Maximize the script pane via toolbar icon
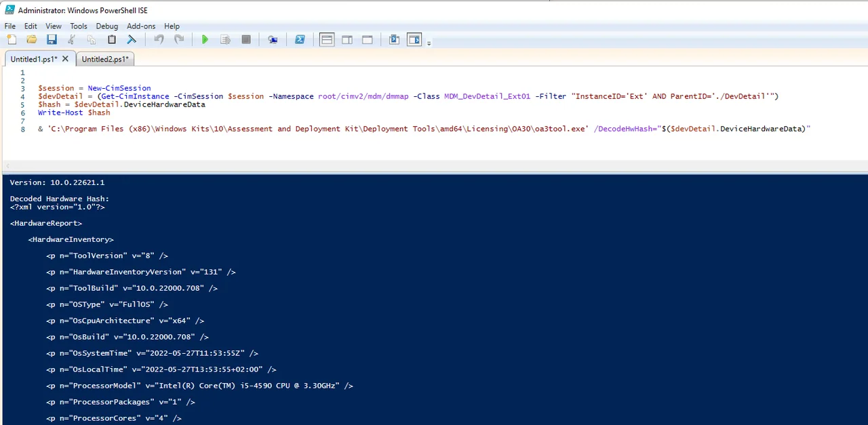This screenshot has width=868, height=425. (368, 40)
